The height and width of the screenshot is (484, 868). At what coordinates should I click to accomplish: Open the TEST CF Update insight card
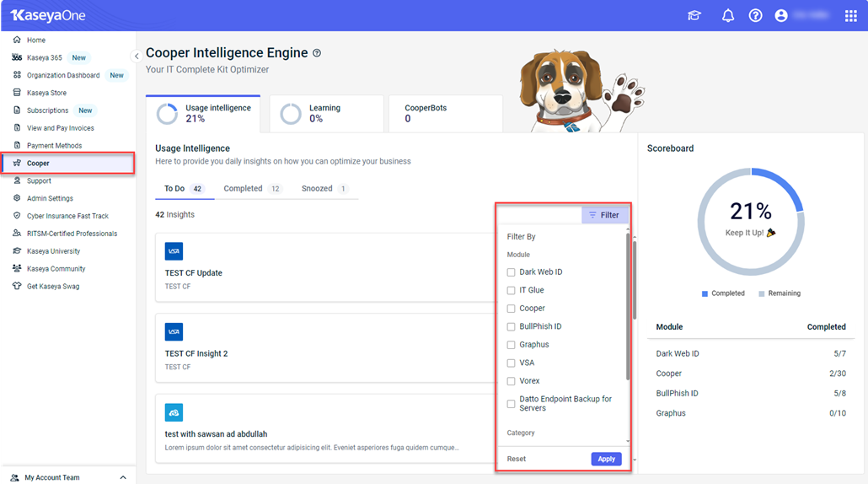click(x=326, y=267)
